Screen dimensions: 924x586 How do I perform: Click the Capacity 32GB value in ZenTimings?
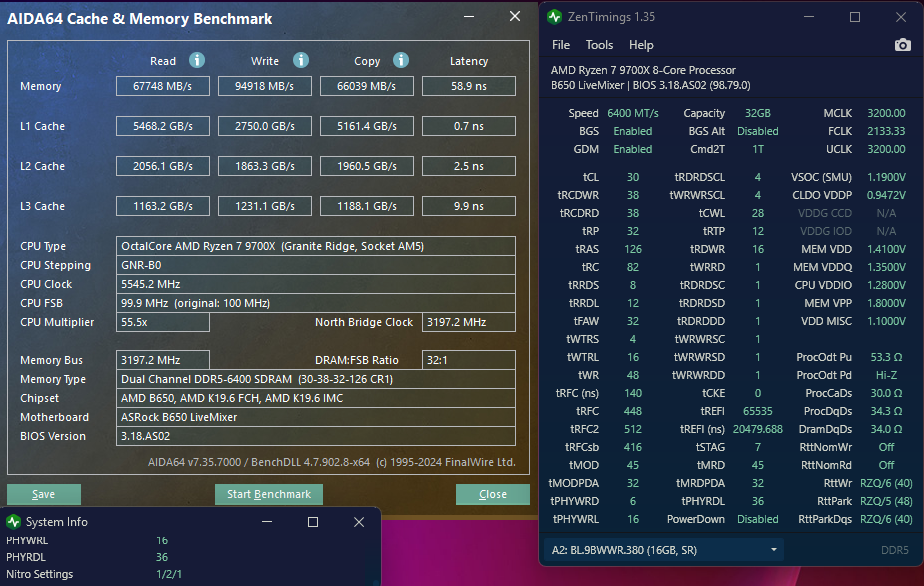click(x=758, y=113)
